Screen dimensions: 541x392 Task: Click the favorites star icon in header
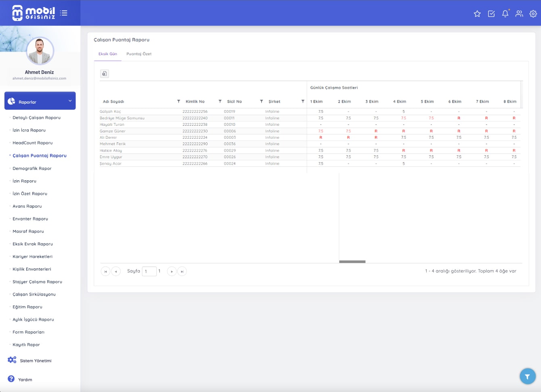point(477,14)
